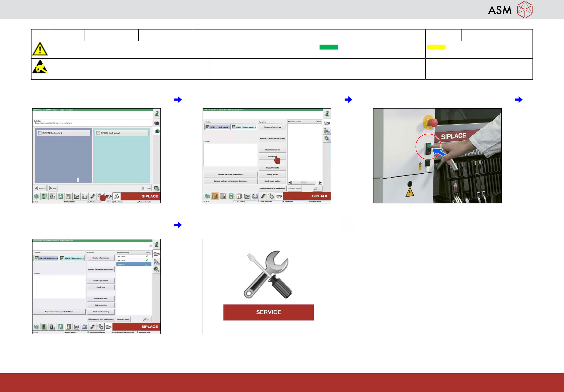The image size is (564, 392).
Task: Click Prepare for exchange and shutdown button
Action: (59, 312)
